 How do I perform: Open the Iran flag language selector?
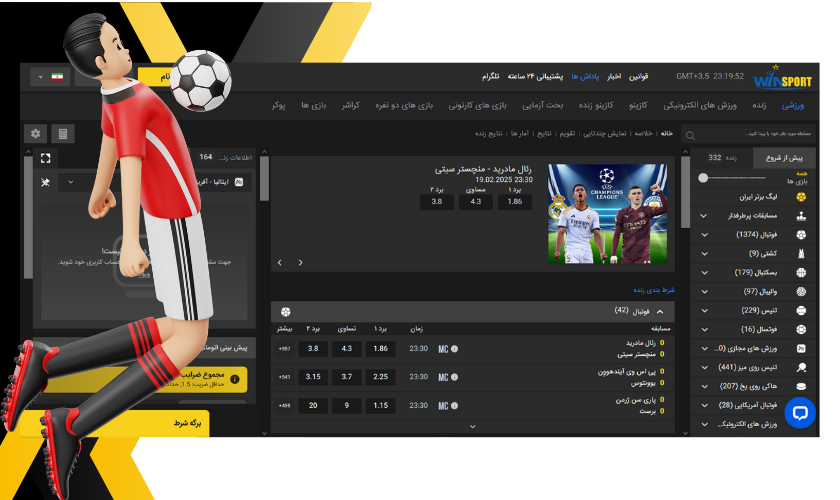(x=50, y=77)
